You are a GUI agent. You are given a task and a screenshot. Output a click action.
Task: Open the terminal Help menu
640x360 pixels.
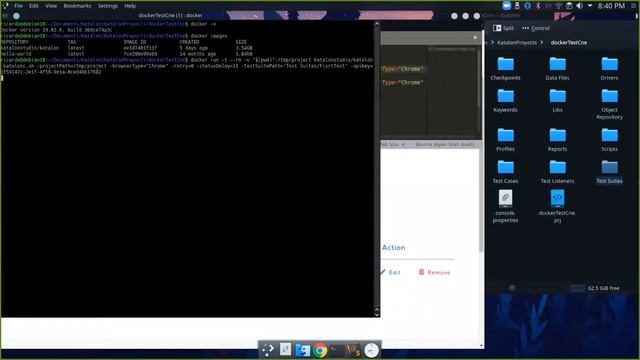(x=130, y=6)
